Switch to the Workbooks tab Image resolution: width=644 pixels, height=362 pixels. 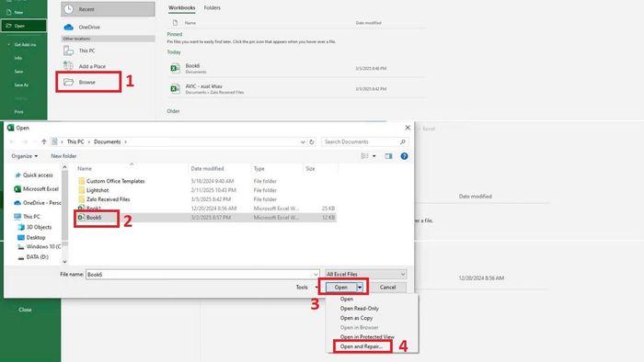181,7
